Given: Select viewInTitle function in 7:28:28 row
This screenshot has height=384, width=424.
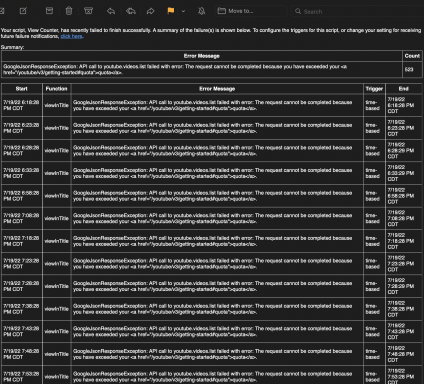Looking at the screenshot, I should 56,286.
